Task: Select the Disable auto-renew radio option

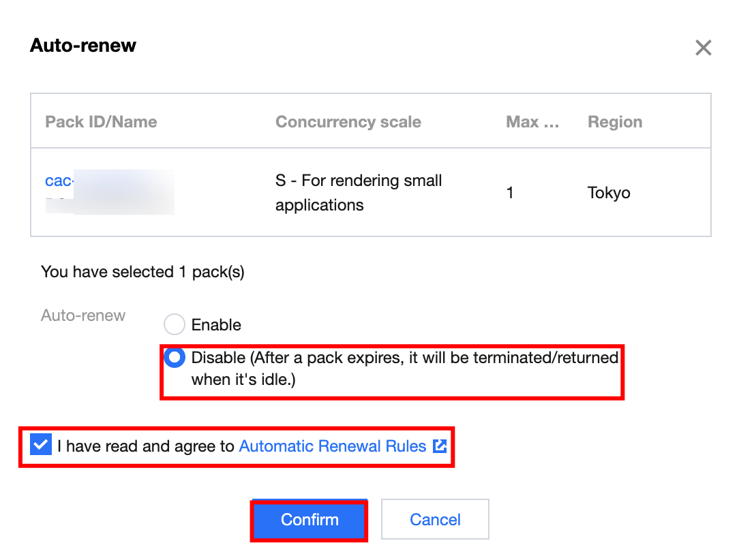Action: (x=175, y=358)
